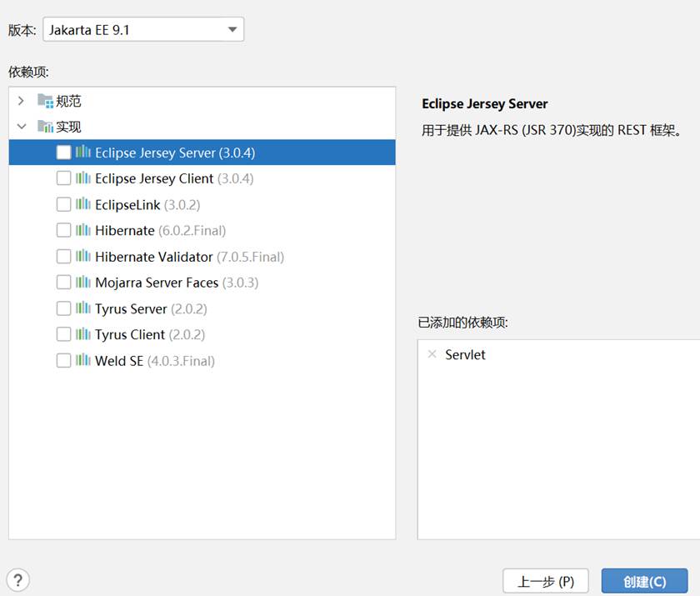
Task: Click the Eclipse Jersey Server library icon
Action: click(x=83, y=152)
